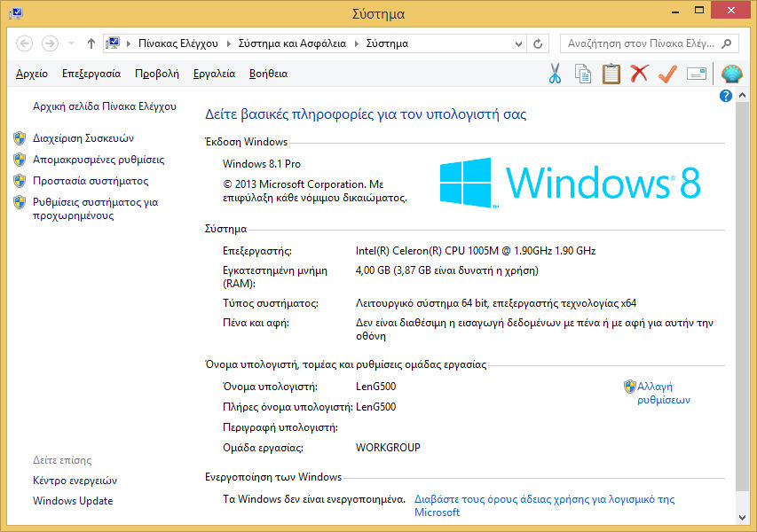The width and height of the screenshot is (757, 532).
Task: Click the Λειτουργικό σύστημα 64 bit value
Action: point(496,303)
